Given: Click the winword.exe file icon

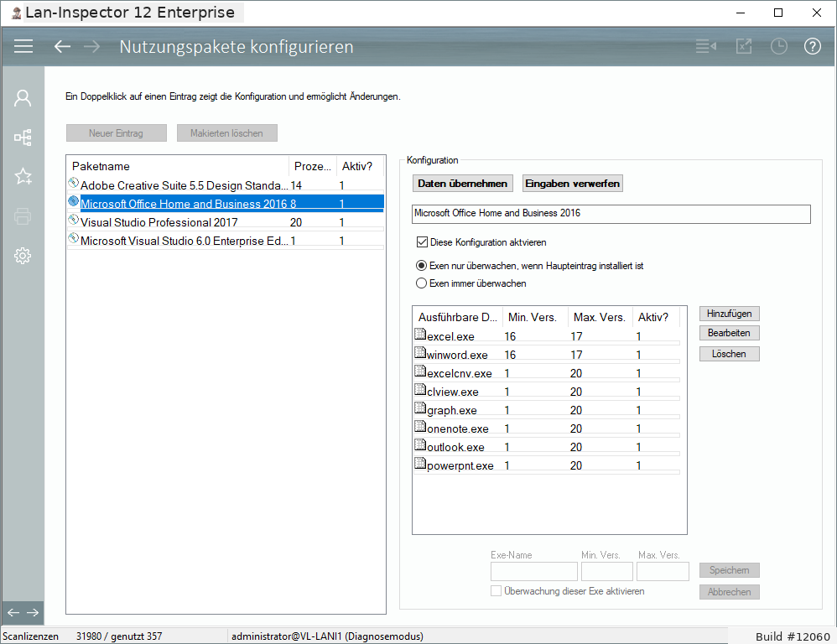Looking at the screenshot, I should (x=420, y=352).
